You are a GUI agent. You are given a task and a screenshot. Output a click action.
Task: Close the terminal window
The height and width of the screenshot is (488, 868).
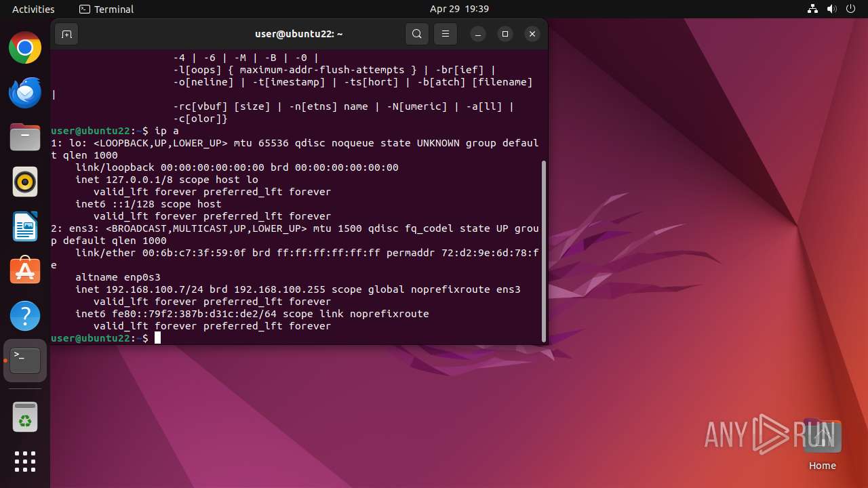(532, 34)
